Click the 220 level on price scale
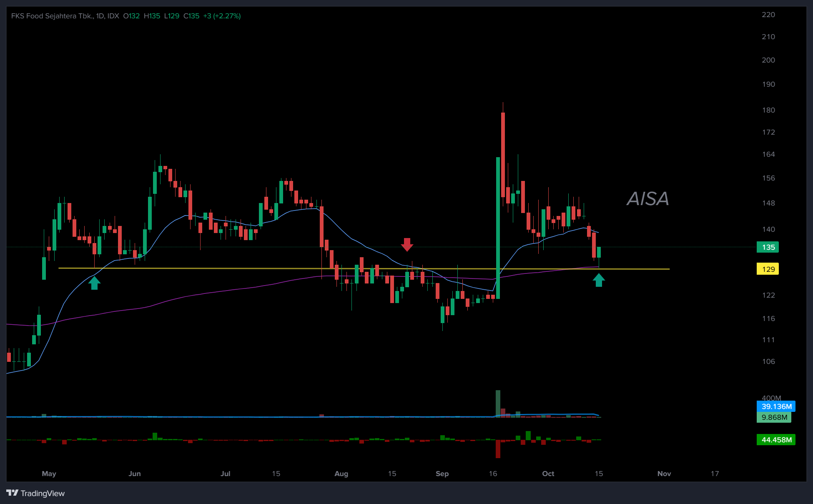Image resolution: width=813 pixels, height=504 pixels. [768, 15]
